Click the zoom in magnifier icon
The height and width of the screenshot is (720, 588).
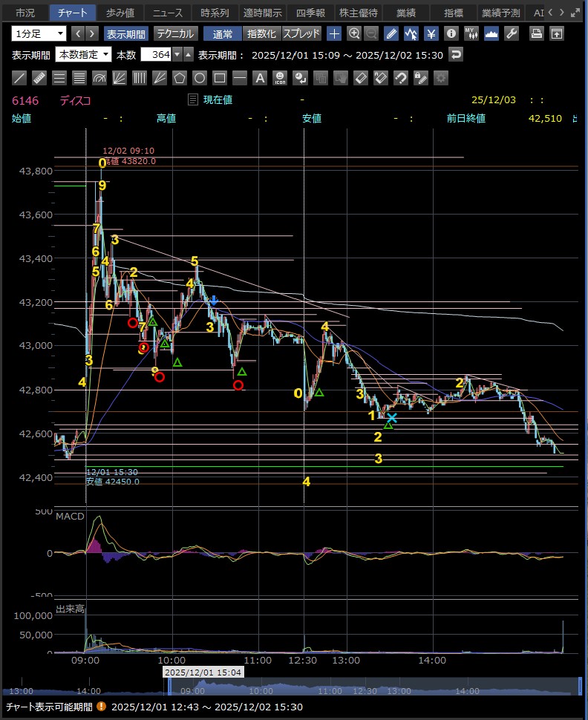click(354, 33)
